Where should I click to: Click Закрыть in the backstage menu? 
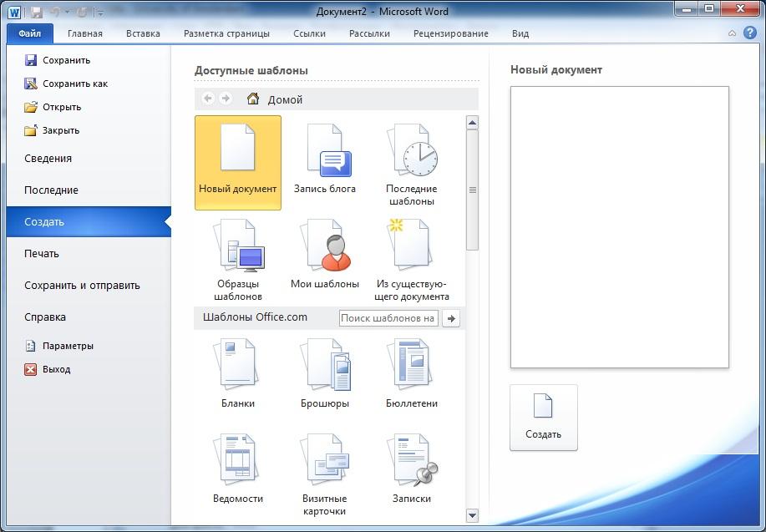pos(52,130)
